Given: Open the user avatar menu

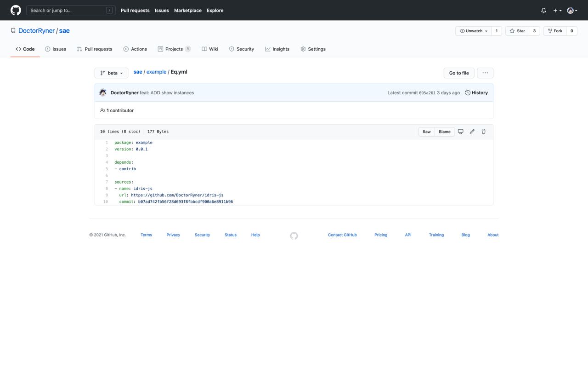Looking at the screenshot, I should point(572,10).
